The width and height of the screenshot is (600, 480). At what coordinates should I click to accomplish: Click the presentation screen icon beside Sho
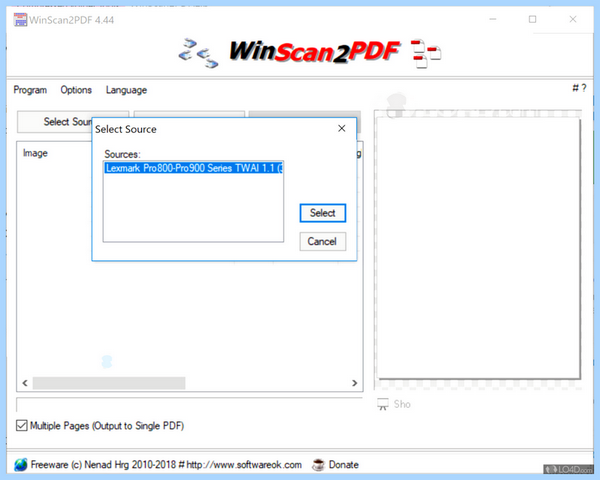[383, 404]
